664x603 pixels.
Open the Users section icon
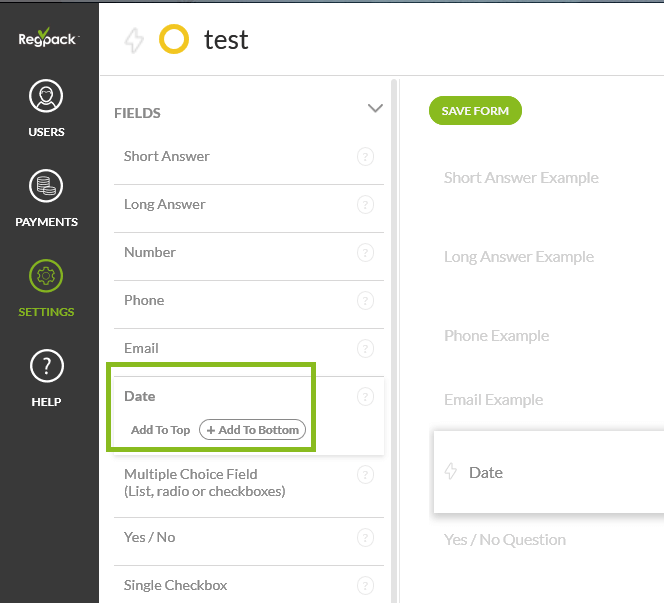point(46,97)
